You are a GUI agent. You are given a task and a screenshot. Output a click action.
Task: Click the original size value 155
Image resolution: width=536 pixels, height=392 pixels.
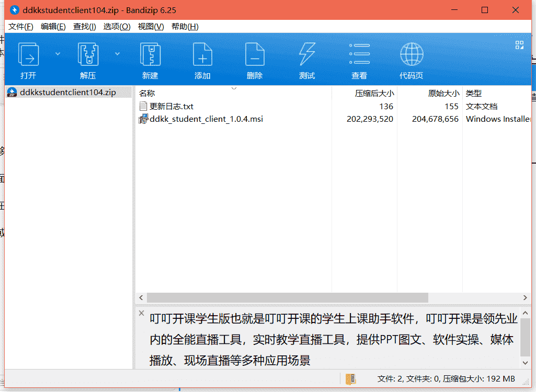452,106
